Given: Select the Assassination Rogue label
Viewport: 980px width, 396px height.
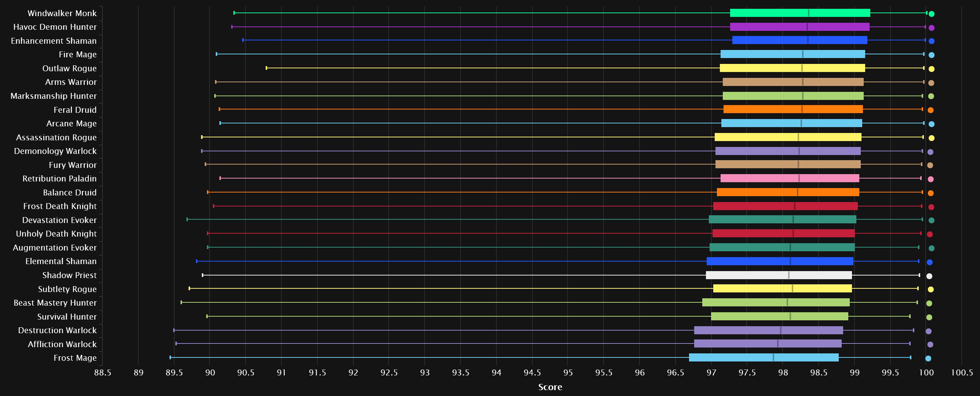Looking at the screenshot, I should [x=56, y=137].
